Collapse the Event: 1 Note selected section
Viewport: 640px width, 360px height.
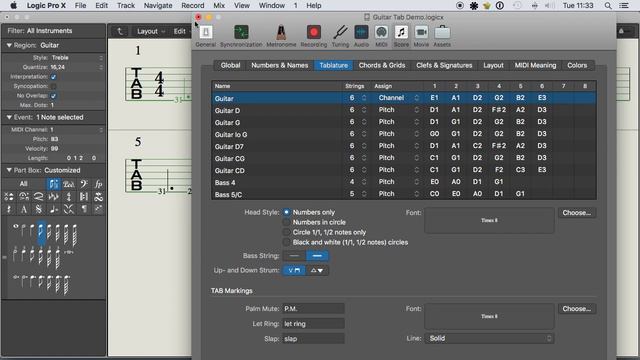point(9,117)
